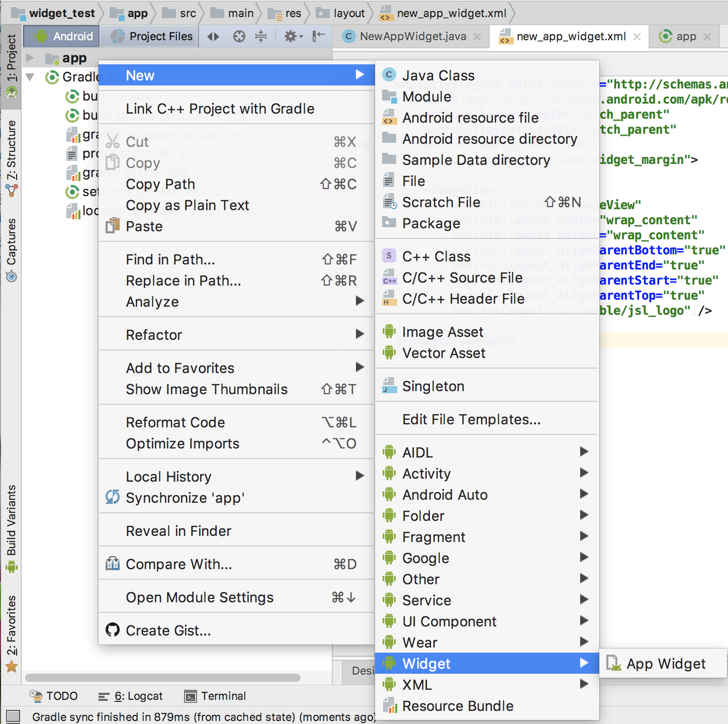Choose Reveal in Finder
Image resolution: width=728 pixels, height=724 pixels.
point(236,531)
